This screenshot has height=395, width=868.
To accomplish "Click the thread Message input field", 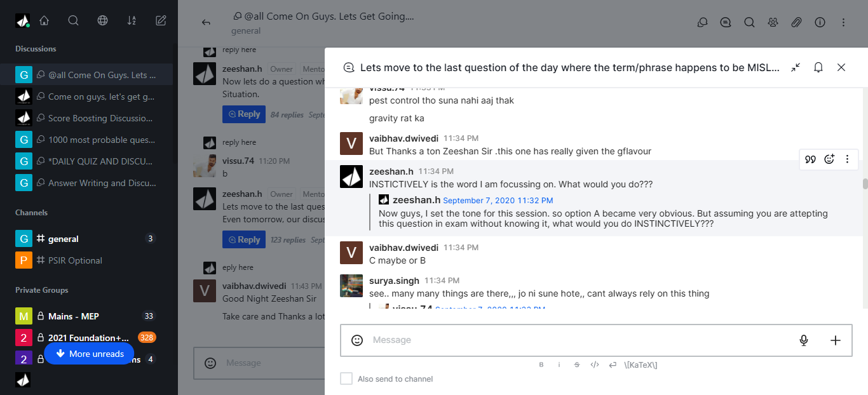I will [572, 340].
